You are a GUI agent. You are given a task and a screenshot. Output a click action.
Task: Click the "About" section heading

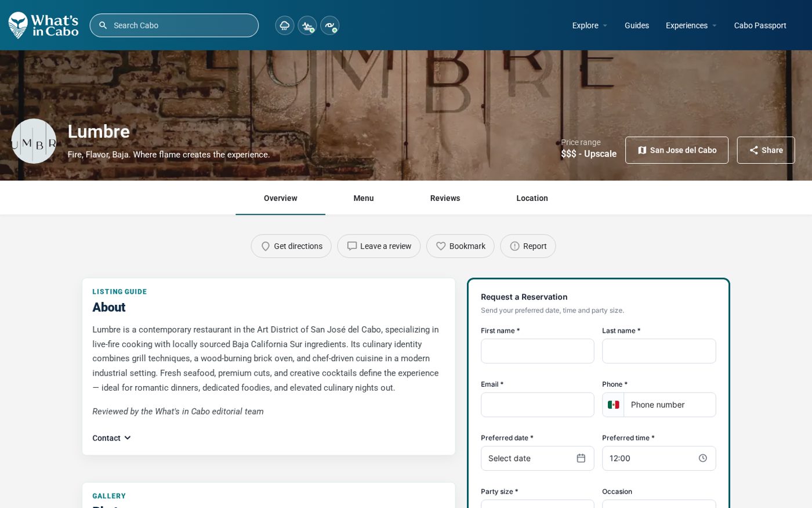pos(109,307)
